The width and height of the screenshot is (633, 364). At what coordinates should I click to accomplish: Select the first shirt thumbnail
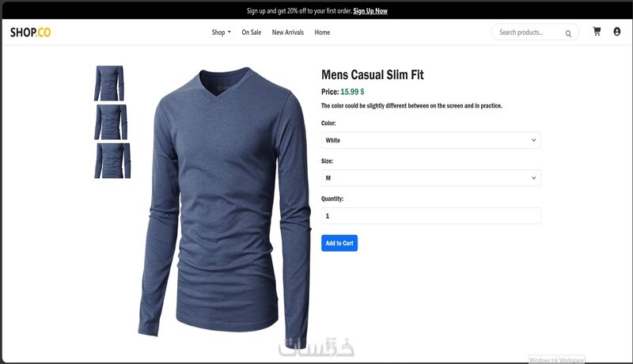[x=109, y=83]
